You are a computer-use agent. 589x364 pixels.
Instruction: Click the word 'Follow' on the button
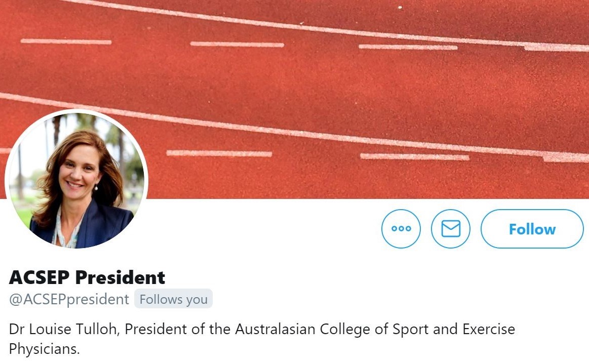[x=532, y=229]
